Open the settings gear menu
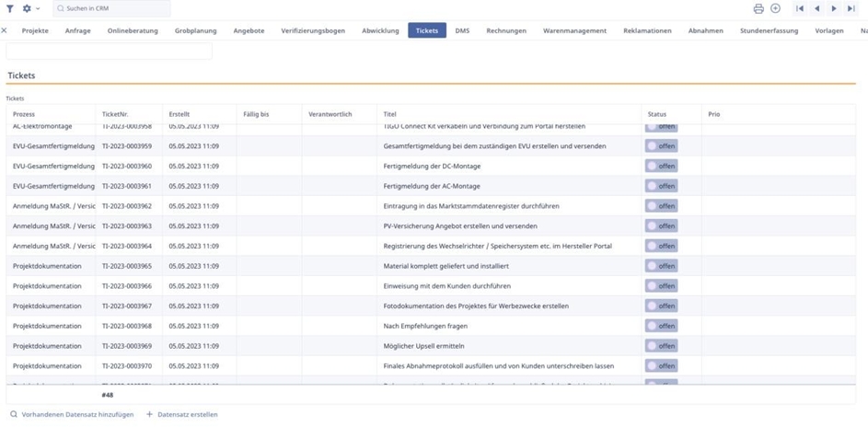This screenshot has width=868, height=427. click(x=28, y=8)
